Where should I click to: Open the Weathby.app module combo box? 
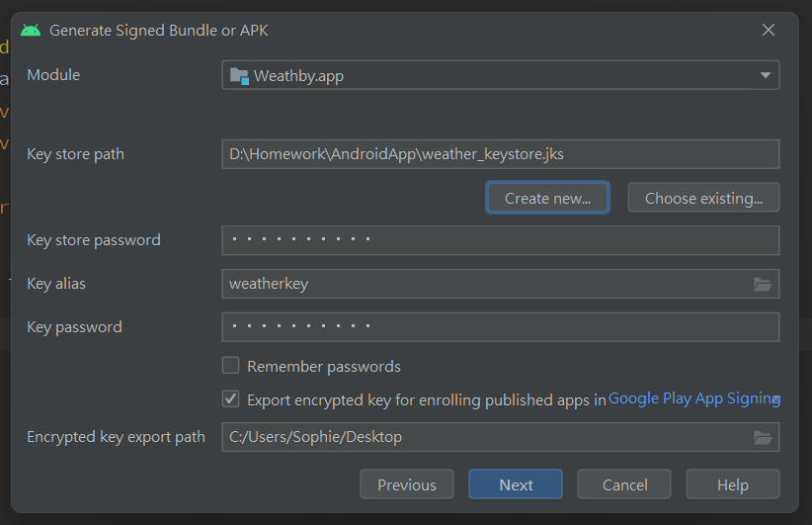point(494,75)
